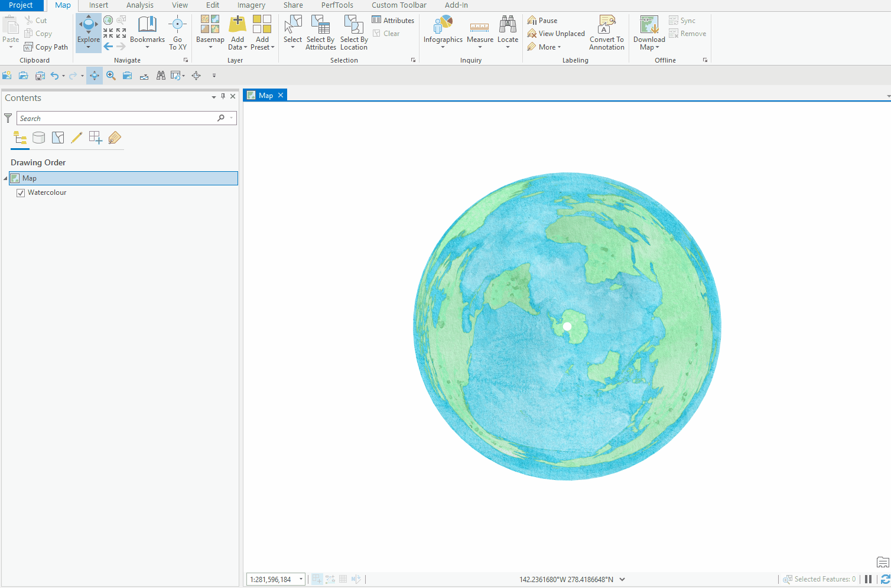Collapse the Map tree node

[5, 178]
